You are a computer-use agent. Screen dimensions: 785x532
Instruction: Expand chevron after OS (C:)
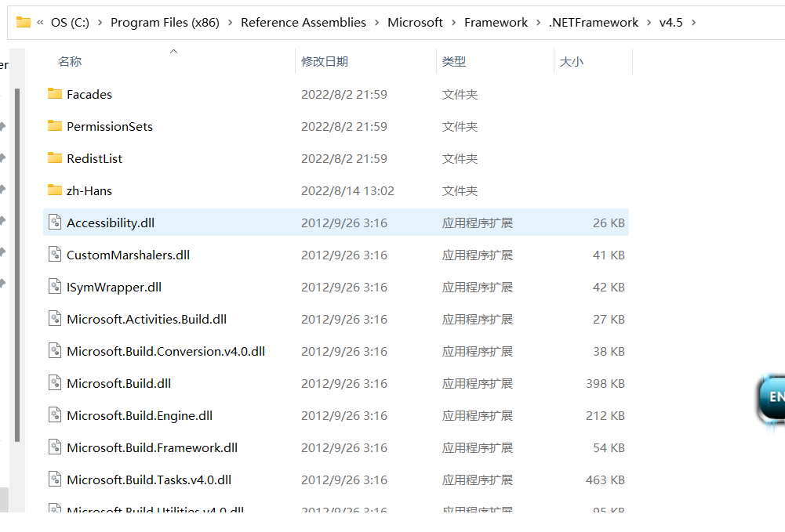tap(100, 23)
